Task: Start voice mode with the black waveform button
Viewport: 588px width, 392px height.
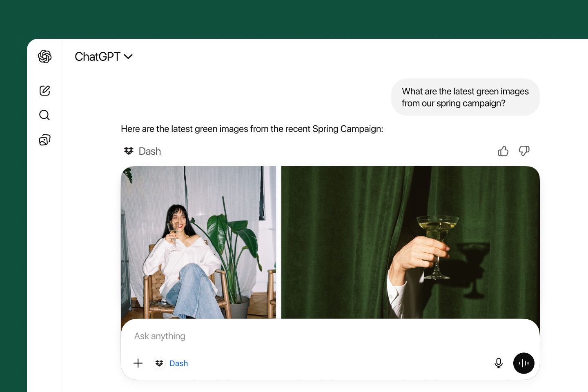Action: (x=523, y=363)
